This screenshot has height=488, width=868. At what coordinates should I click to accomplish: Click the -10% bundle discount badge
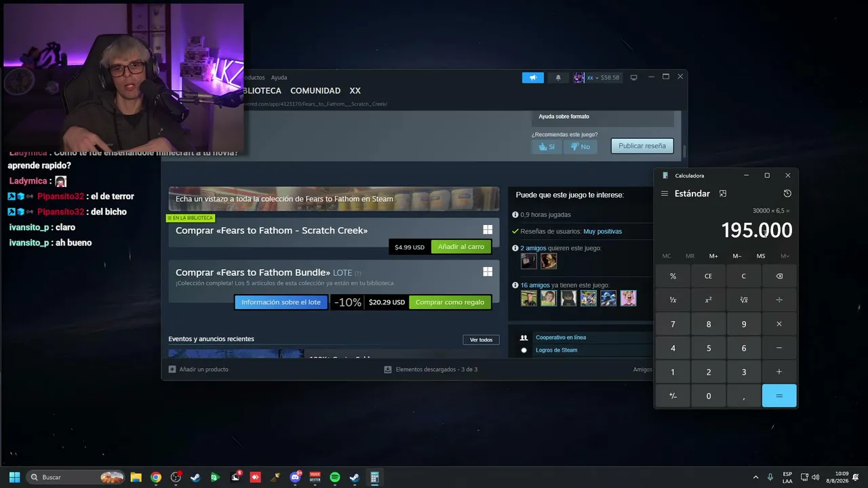coord(348,302)
